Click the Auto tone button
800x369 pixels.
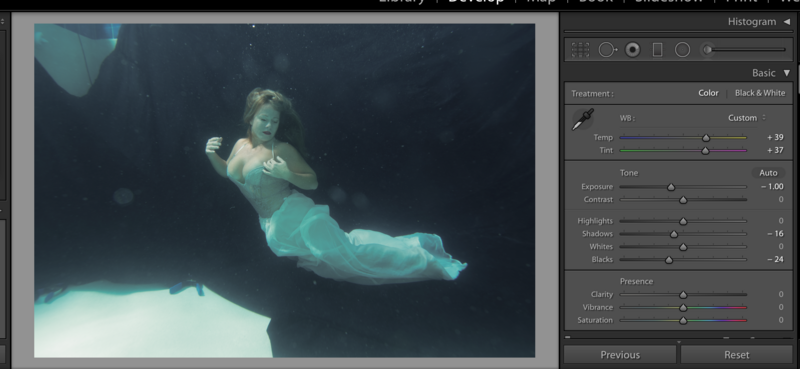coord(768,173)
